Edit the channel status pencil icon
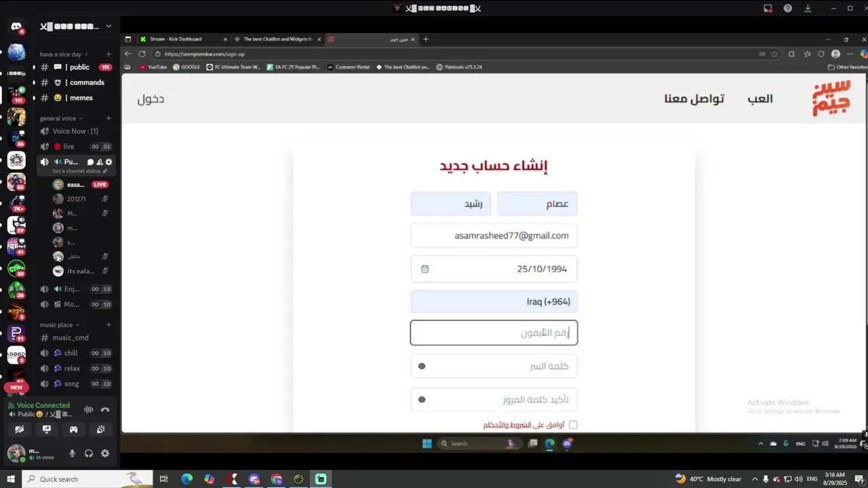868x488 pixels. (x=104, y=171)
